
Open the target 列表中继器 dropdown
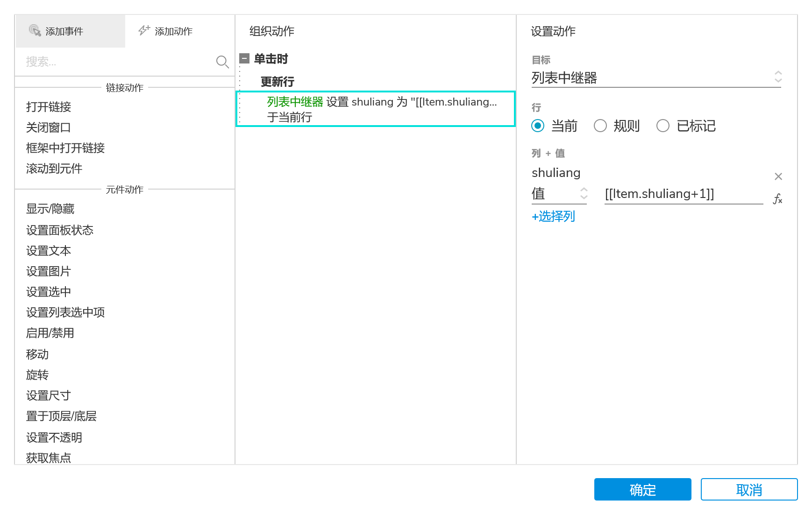pos(655,78)
